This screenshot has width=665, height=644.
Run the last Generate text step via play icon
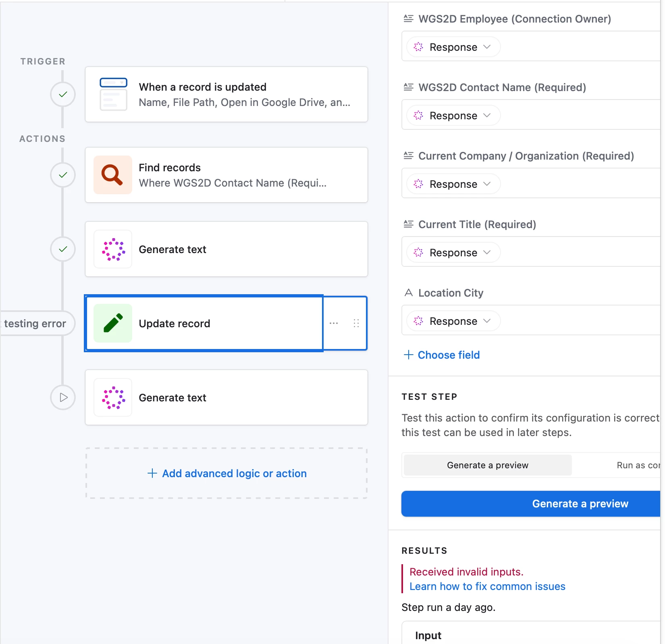click(63, 397)
